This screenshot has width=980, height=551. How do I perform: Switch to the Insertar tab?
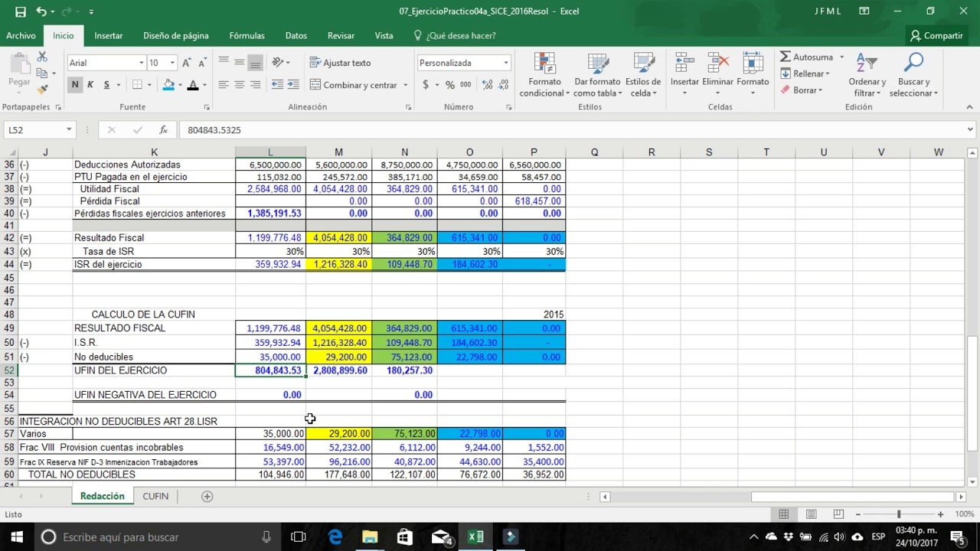pos(109,35)
